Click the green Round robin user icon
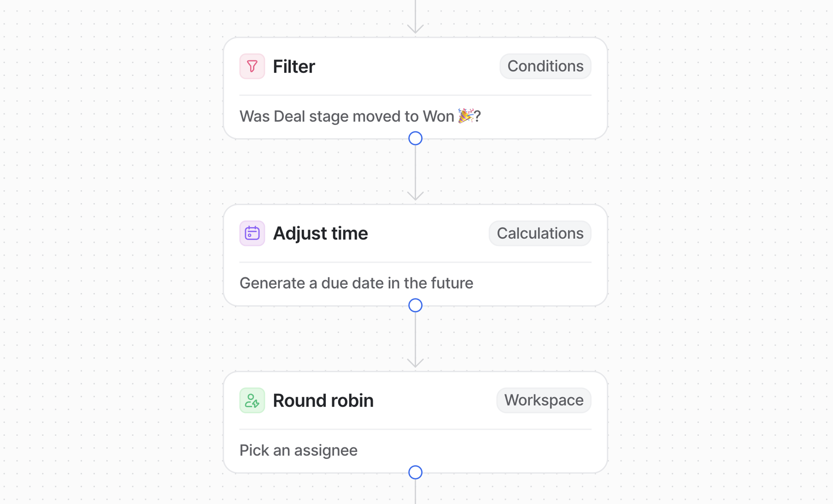The height and width of the screenshot is (504, 833). click(x=252, y=400)
